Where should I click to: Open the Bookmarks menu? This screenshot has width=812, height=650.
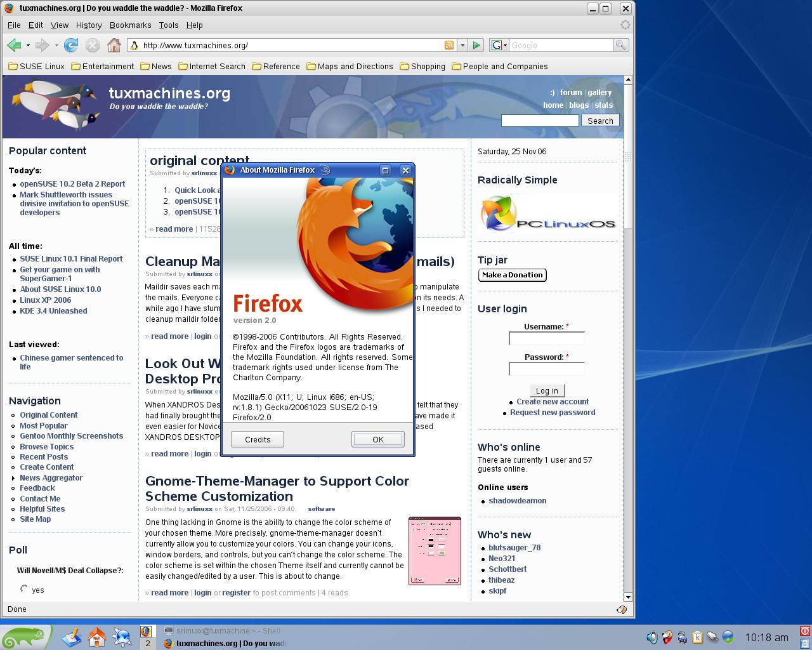130,25
